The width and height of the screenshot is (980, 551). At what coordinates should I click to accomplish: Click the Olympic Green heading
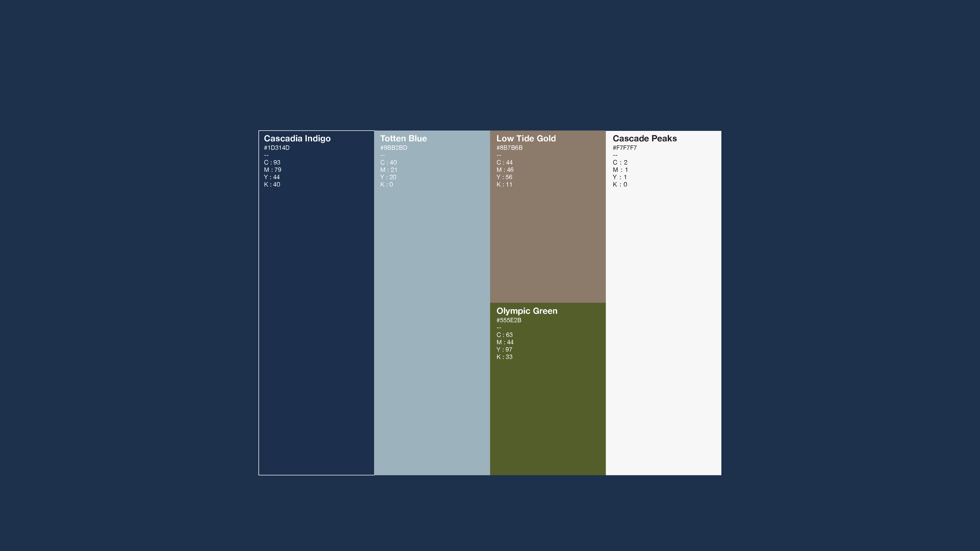526,311
